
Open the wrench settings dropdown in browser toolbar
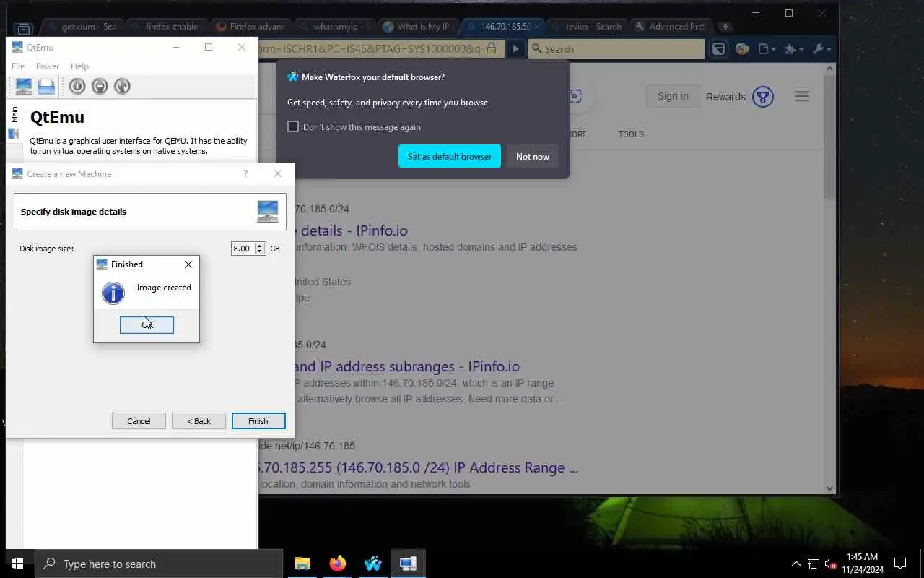(821, 49)
